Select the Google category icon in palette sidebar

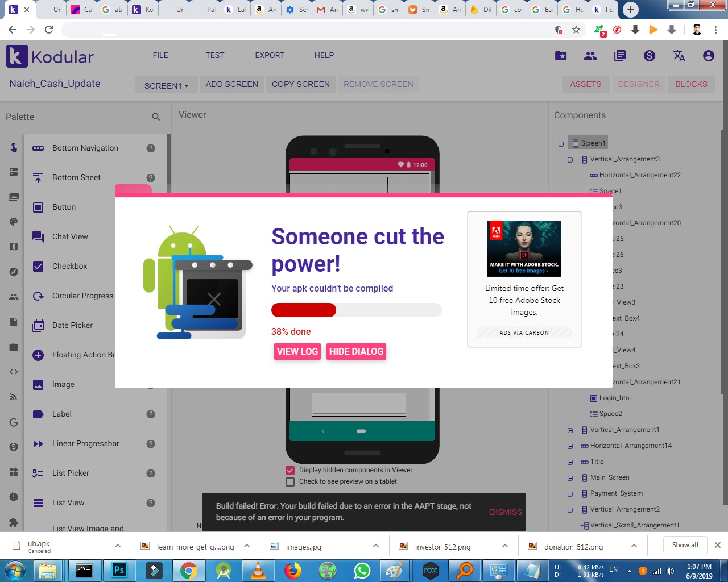pos(14,422)
